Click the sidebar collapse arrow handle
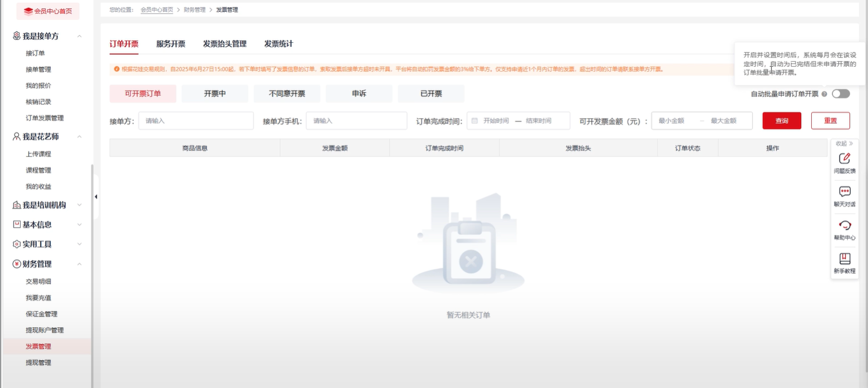 click(96, 197)
